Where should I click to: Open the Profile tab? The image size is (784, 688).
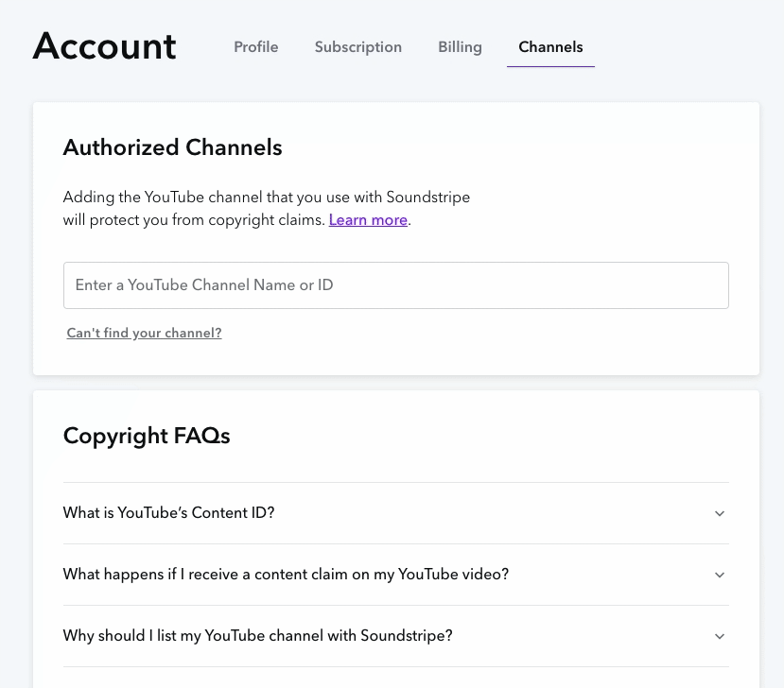(256, 47)
